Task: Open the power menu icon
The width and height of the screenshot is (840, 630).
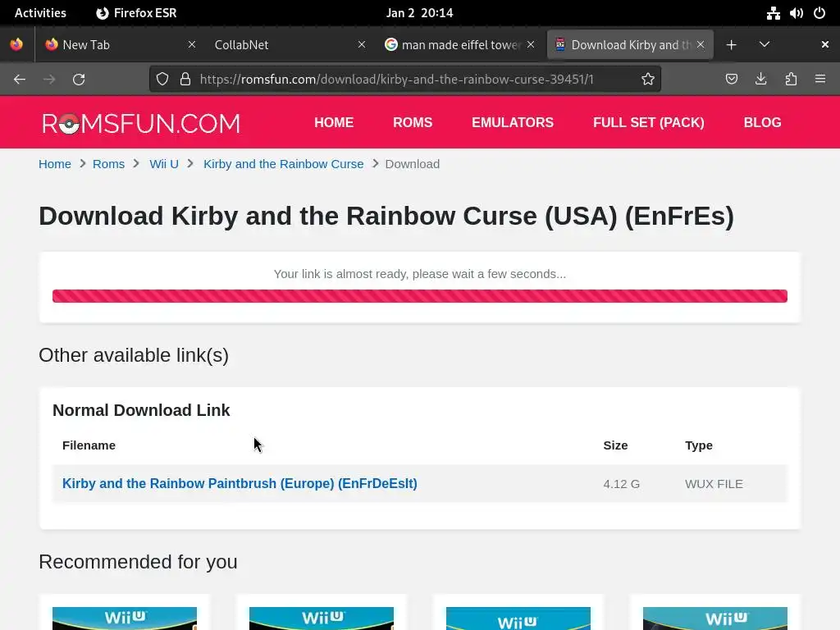Action: pos(819,13)
